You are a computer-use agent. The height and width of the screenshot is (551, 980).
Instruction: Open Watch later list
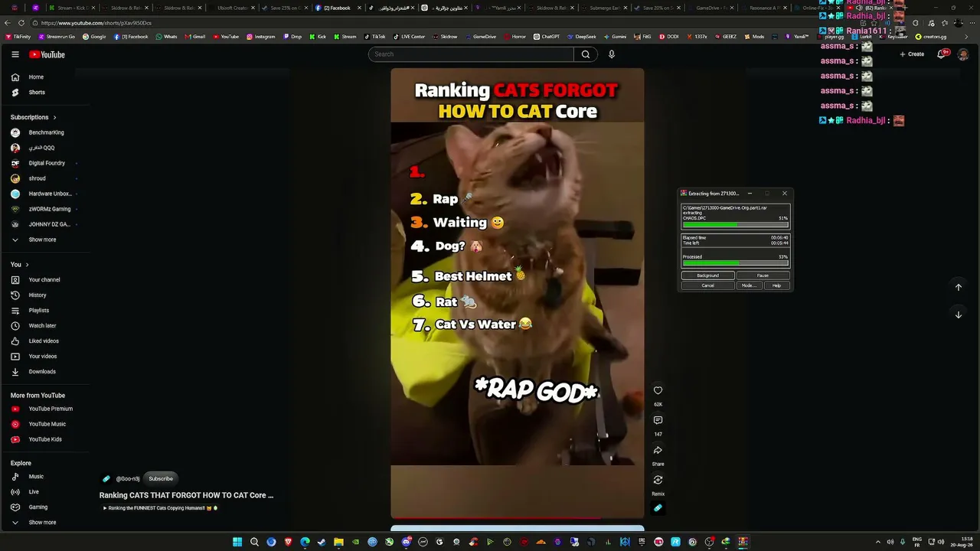click(x=42, y=326)
